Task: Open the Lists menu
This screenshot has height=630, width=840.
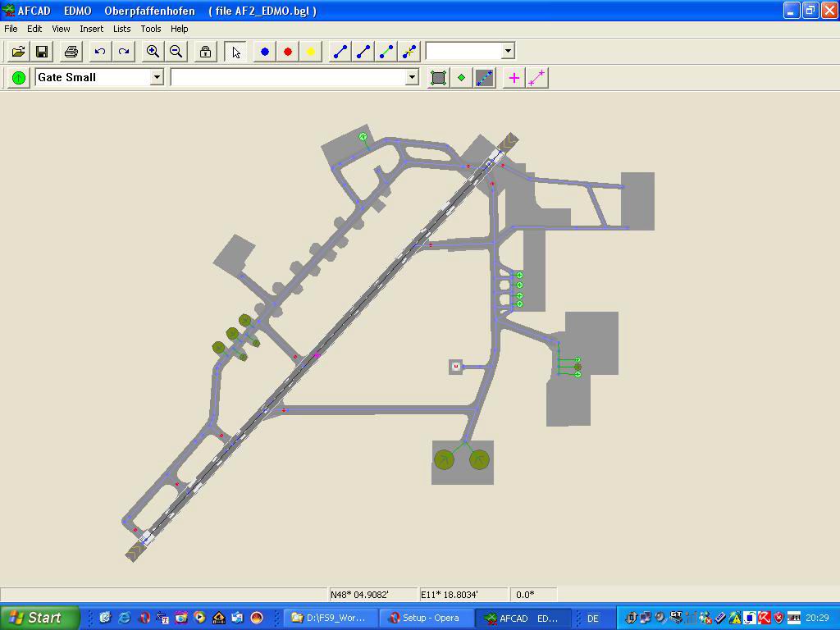Action: point(121,29)
